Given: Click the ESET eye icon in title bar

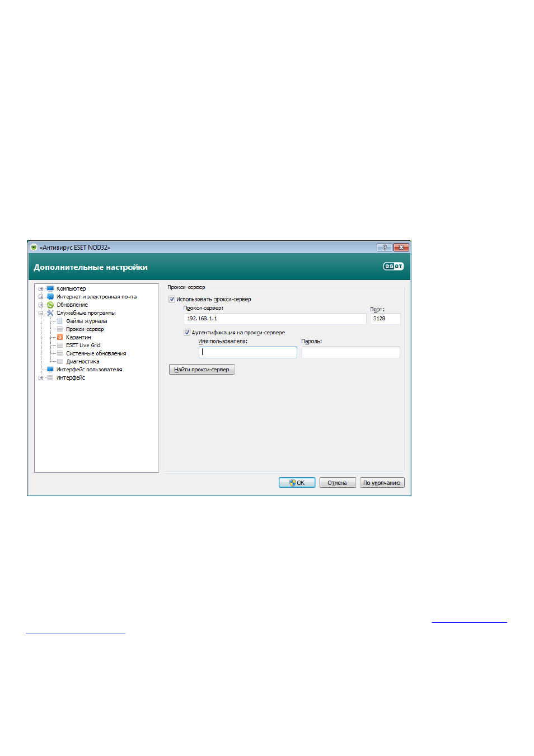Looking at the screenshot, I should tap(34, 247).
